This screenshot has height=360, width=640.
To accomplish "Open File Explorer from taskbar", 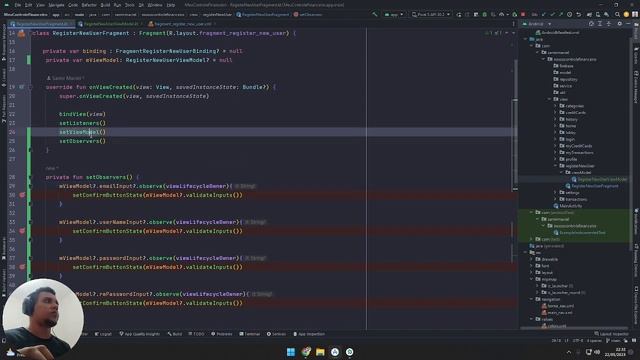I will [320, 352].
